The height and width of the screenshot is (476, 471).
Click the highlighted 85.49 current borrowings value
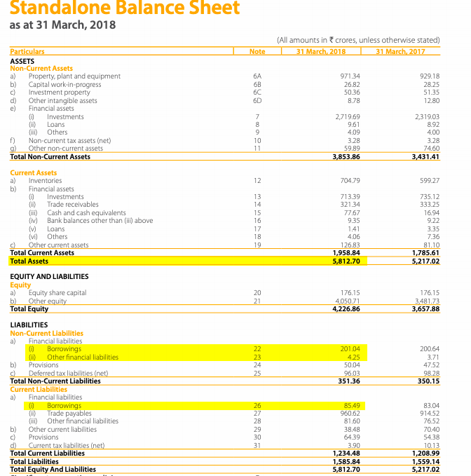352,406
